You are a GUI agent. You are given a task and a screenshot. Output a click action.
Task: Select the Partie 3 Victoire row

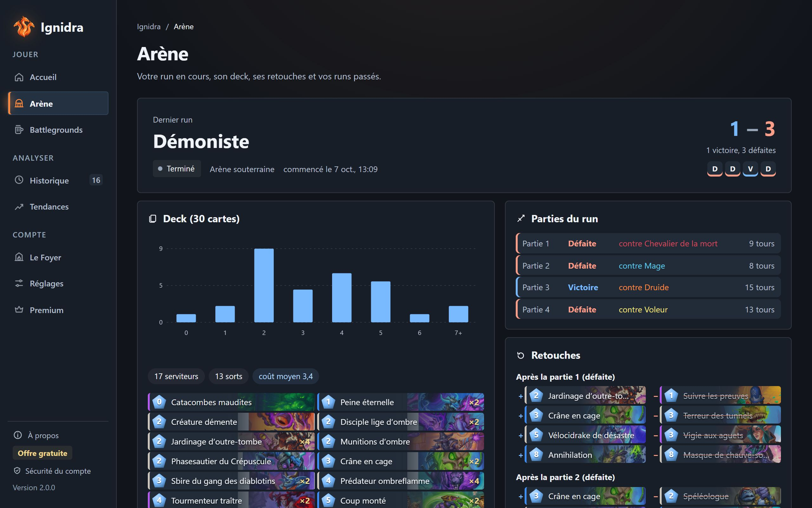648,287
